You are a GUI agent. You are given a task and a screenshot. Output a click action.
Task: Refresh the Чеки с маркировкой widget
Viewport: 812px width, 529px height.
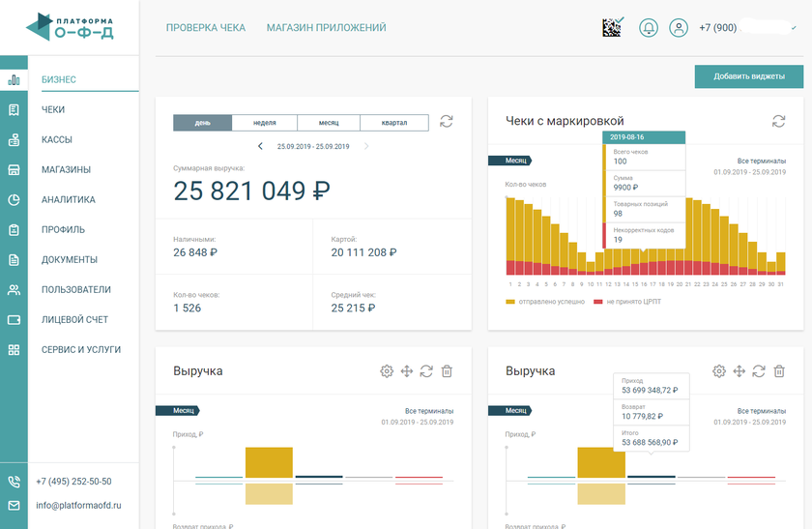[778, 121]
